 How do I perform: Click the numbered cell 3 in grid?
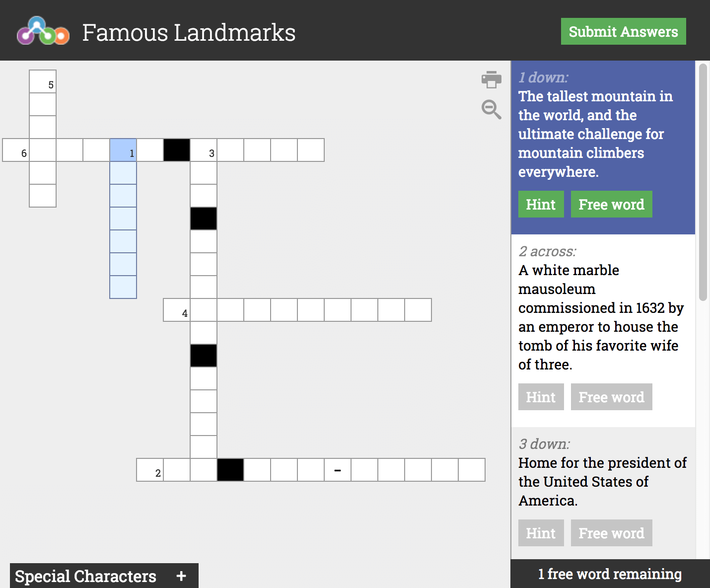coord(204,150)
